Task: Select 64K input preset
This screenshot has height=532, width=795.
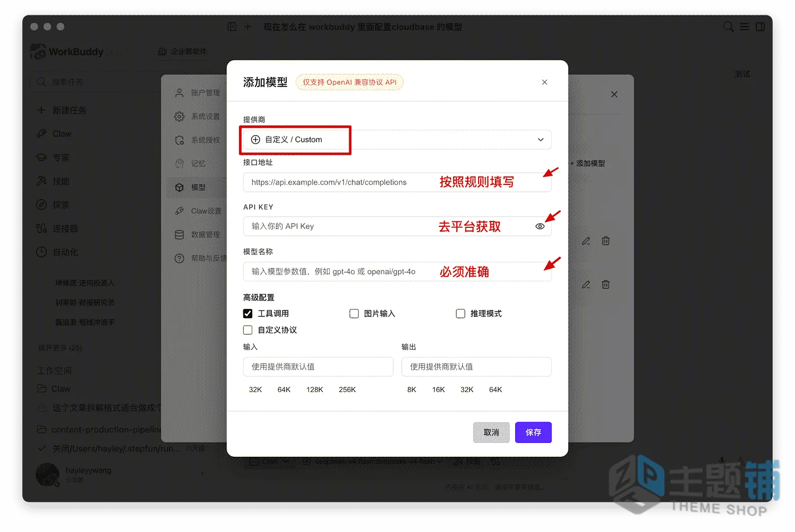Action: pyautogui.click(x=284, y=389)
